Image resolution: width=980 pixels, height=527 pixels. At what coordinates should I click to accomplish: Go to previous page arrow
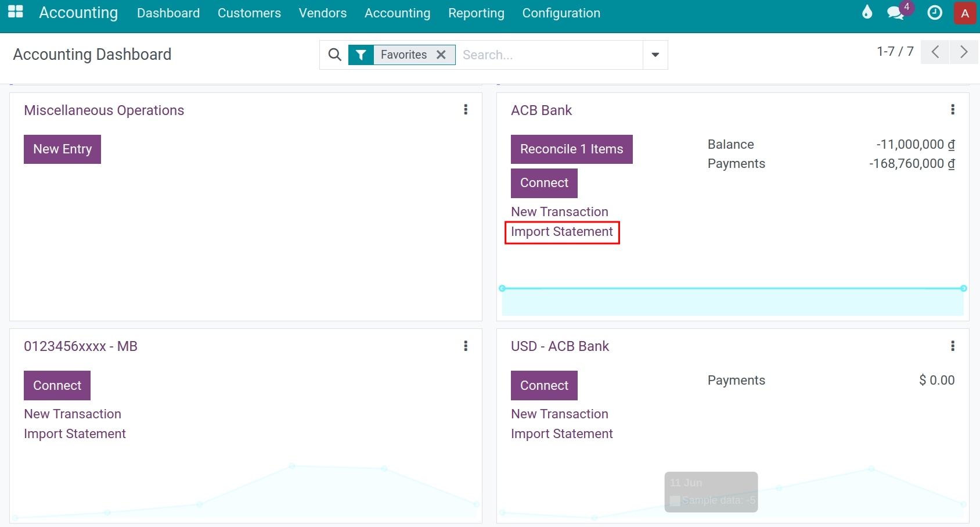(935, 52)
